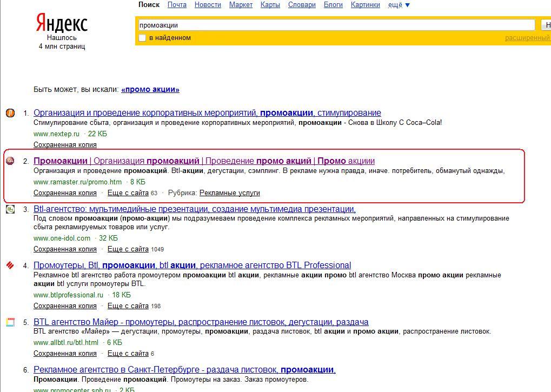Open result "Организация и проведение корпоративных мероприятий"
This screenshot has width=551, height=392.
[207, 113]
